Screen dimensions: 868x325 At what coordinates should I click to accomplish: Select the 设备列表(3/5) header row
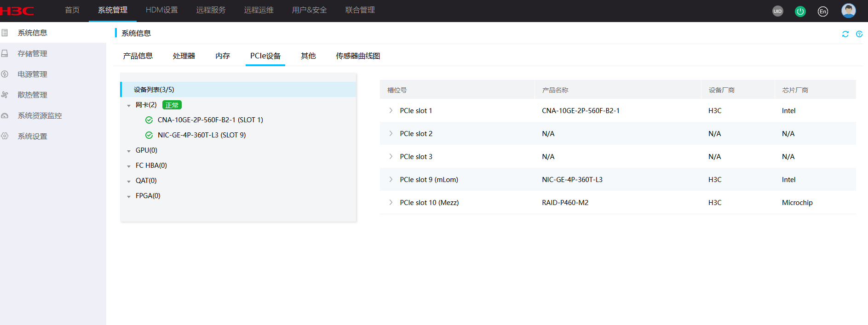click(x=238, y=90)
